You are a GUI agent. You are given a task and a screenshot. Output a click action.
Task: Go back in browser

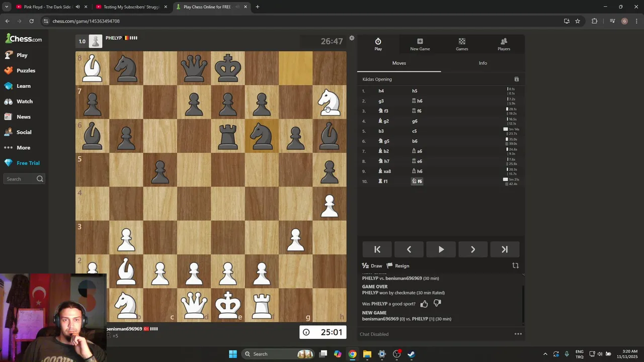coord(7,21)
